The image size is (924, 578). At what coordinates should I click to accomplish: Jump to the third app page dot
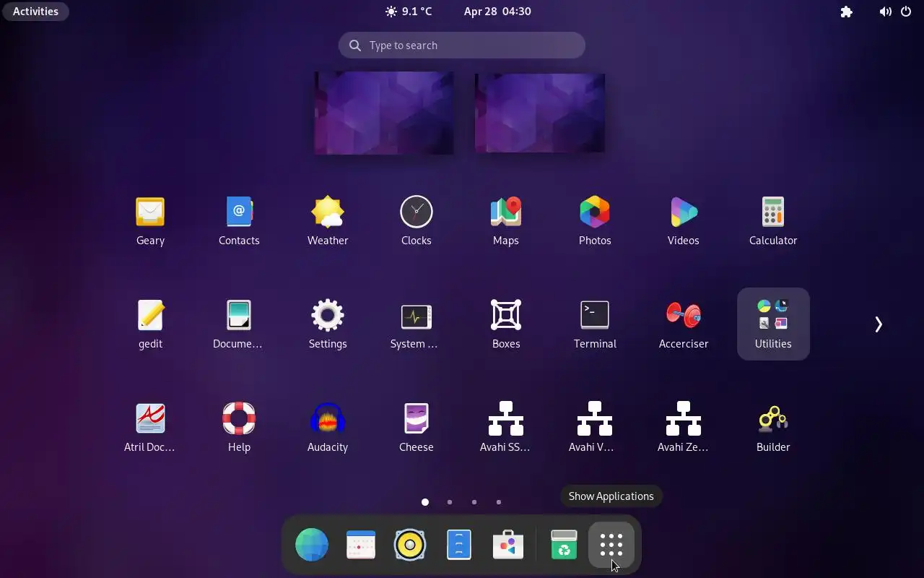[x=474, y=502]
